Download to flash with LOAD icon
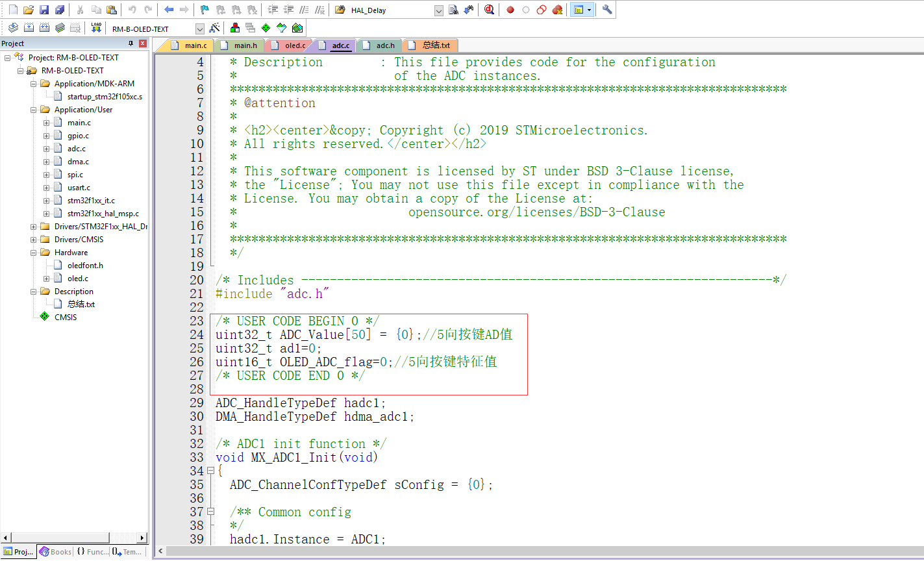Viewport: 924px width, 561px height. click(96, 28)
